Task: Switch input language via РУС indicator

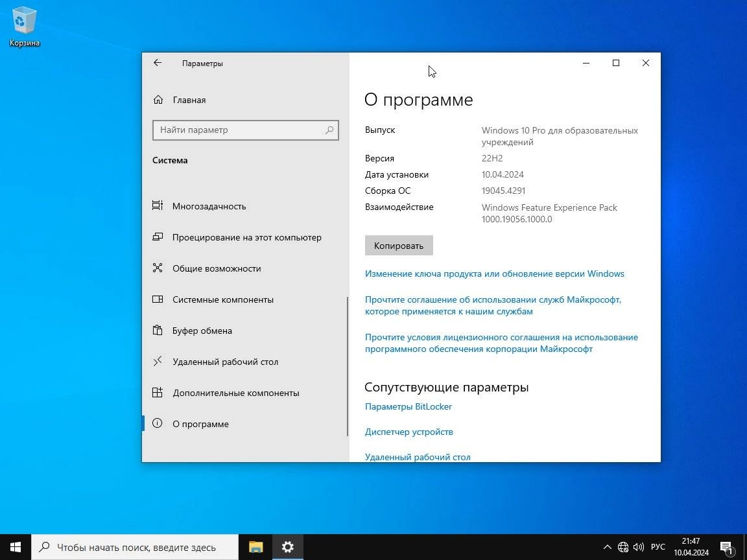Action: [658, 547]
